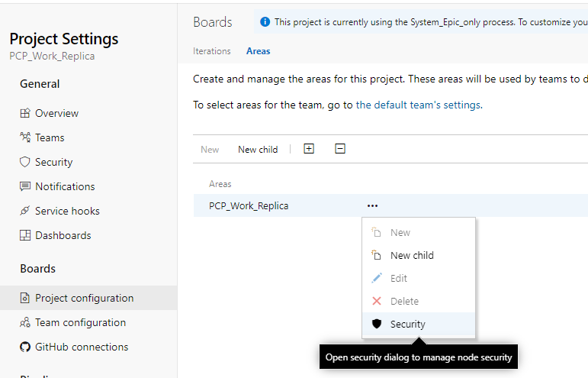Screen dimensions: 588x378
Task: Switch to the Areas tab
Action: (x=258, y=51)
